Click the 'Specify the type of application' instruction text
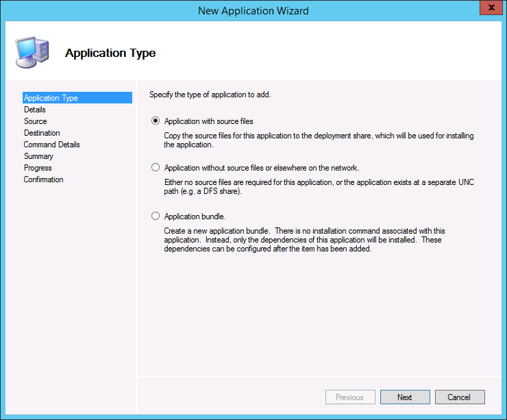507x420 pixels. click(210, 94)
